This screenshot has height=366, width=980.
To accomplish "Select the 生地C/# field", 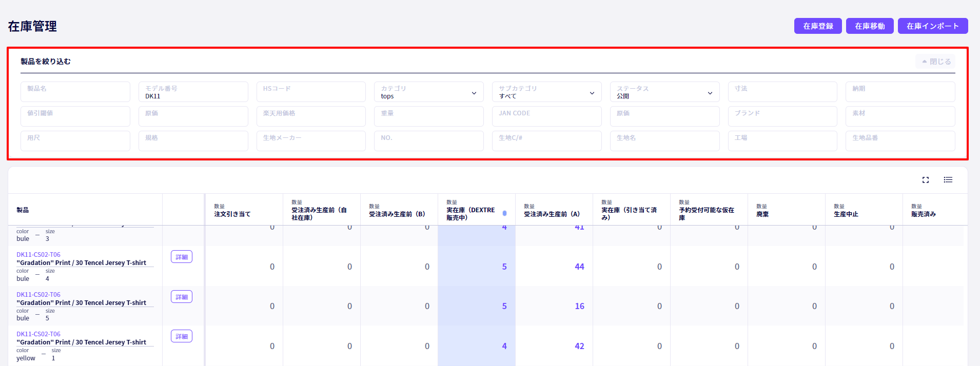I will pos(547,141).
